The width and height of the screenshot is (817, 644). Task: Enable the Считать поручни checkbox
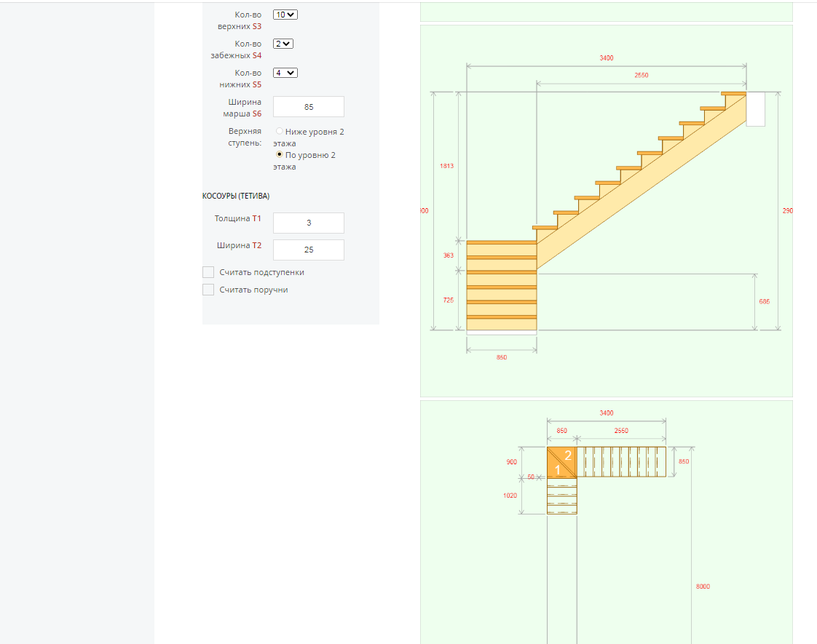tap(208, 290)
